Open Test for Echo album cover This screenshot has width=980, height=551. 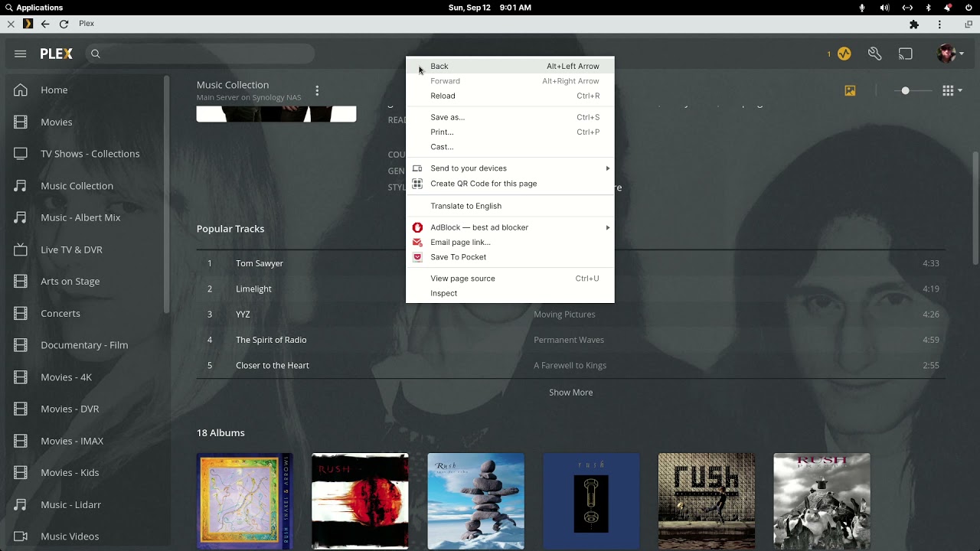pyautogui.click(x=476, y=501)
